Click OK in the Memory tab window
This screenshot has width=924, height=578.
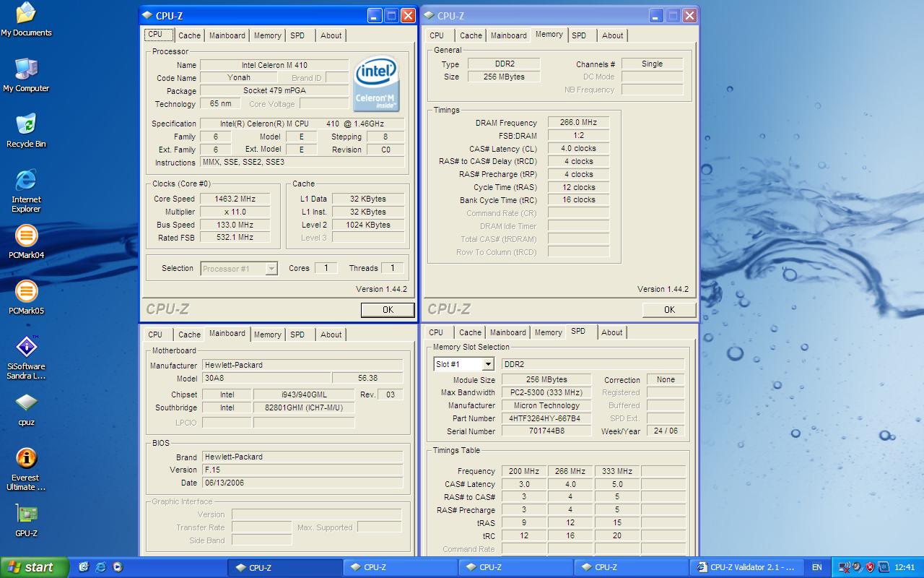coord(669,309)
